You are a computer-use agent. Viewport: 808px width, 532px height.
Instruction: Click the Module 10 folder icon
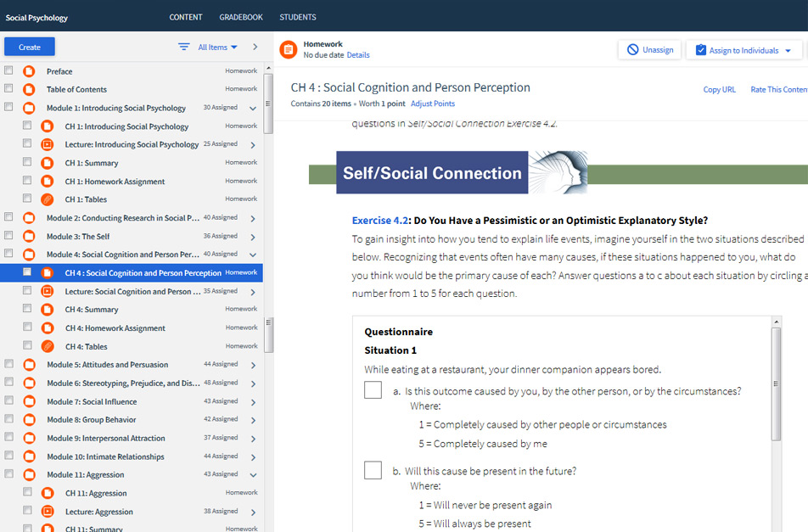click(x=30, y=456)
